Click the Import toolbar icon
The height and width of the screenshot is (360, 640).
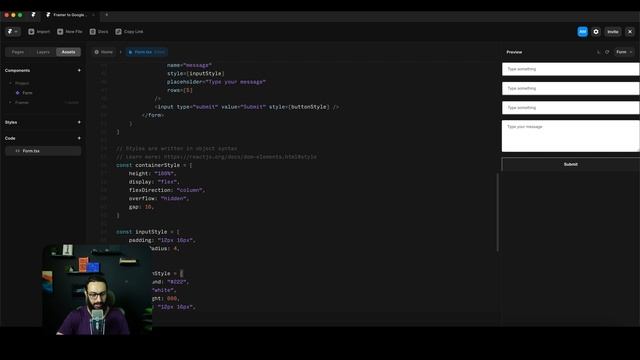pos(31,31)
